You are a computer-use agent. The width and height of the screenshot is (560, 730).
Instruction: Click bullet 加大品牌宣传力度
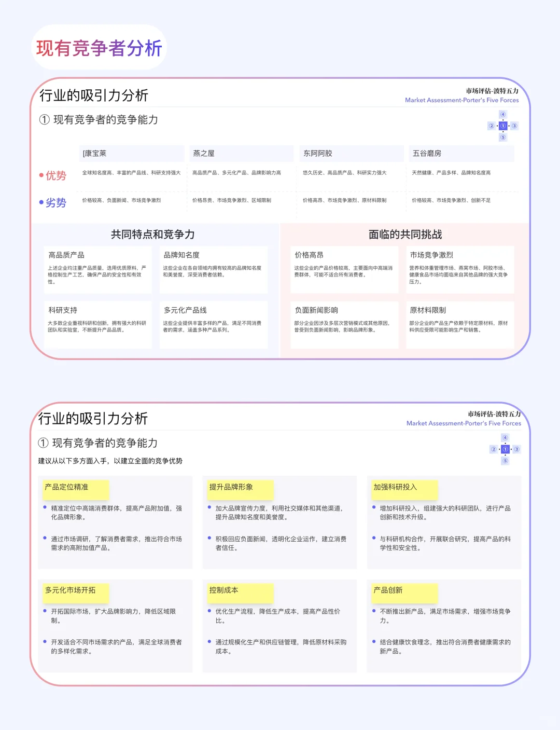coord(279,513)
